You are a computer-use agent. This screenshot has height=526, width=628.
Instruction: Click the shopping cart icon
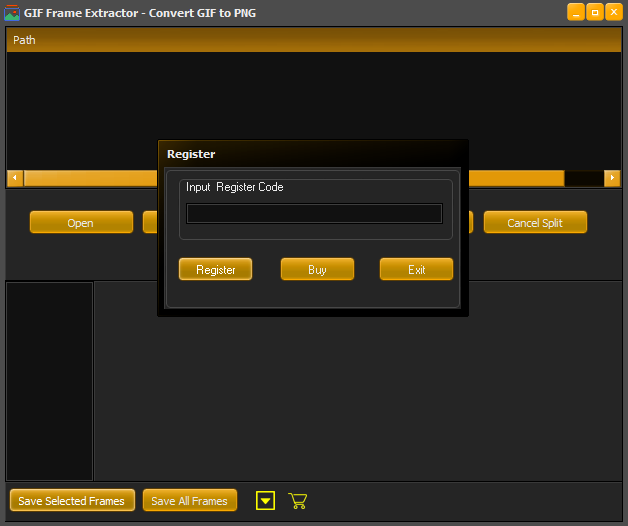(298, 501)
